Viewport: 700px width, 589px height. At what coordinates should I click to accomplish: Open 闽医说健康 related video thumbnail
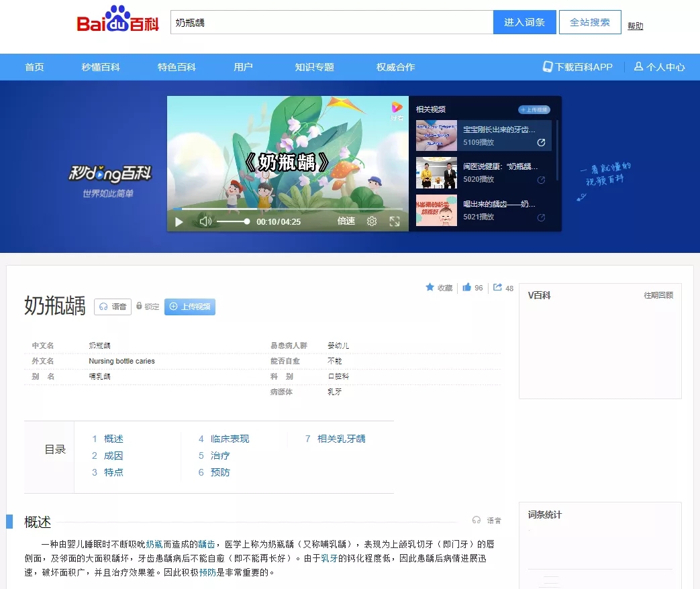point(436,173)
